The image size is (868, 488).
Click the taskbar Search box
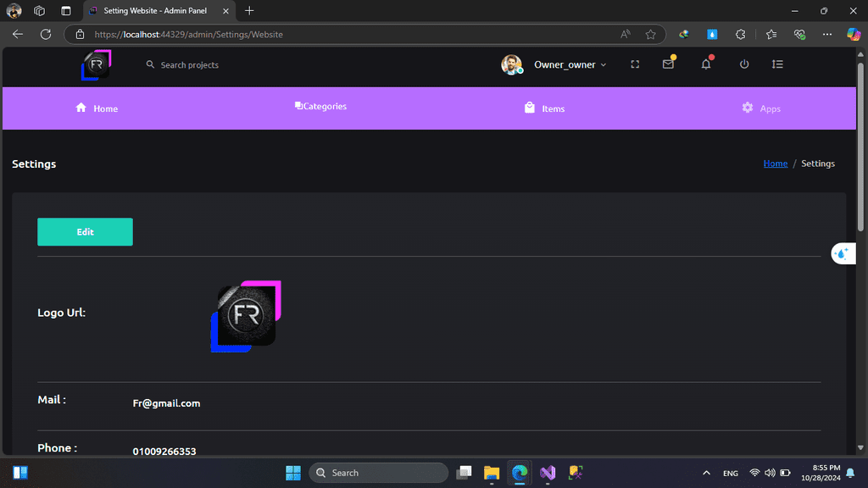pyautogui.click(x=379, y=473)
